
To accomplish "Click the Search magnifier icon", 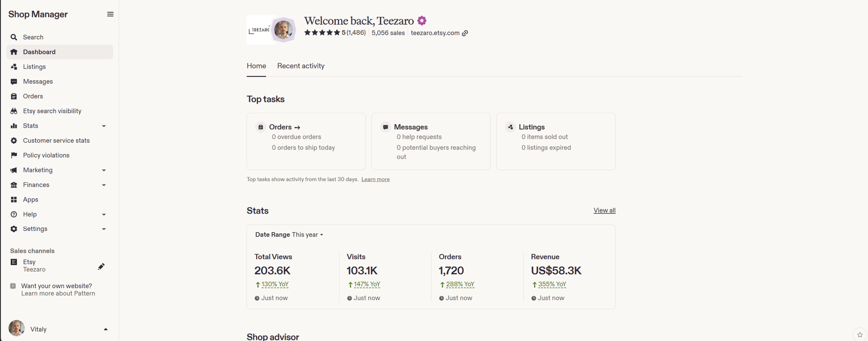I will tap(14, 37).
